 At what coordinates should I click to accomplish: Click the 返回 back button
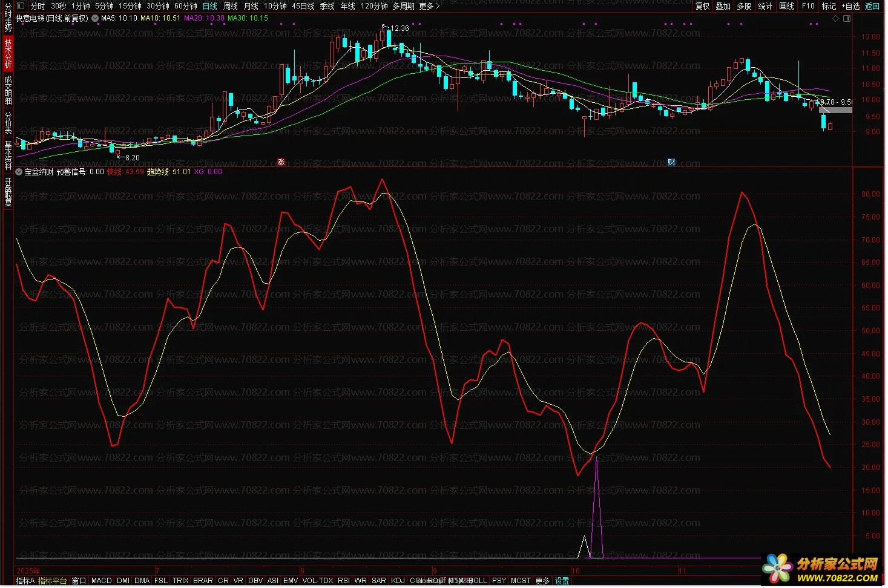[x=872, y=6]
